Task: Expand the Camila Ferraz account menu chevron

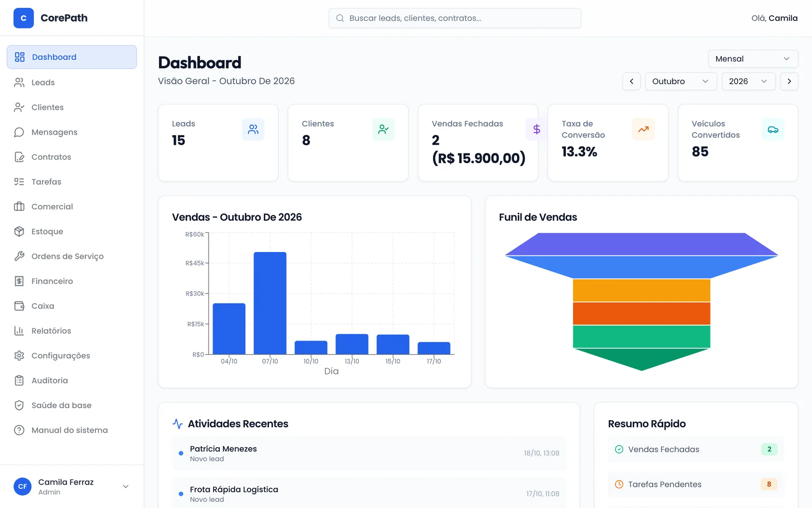Action: (126, 487)
